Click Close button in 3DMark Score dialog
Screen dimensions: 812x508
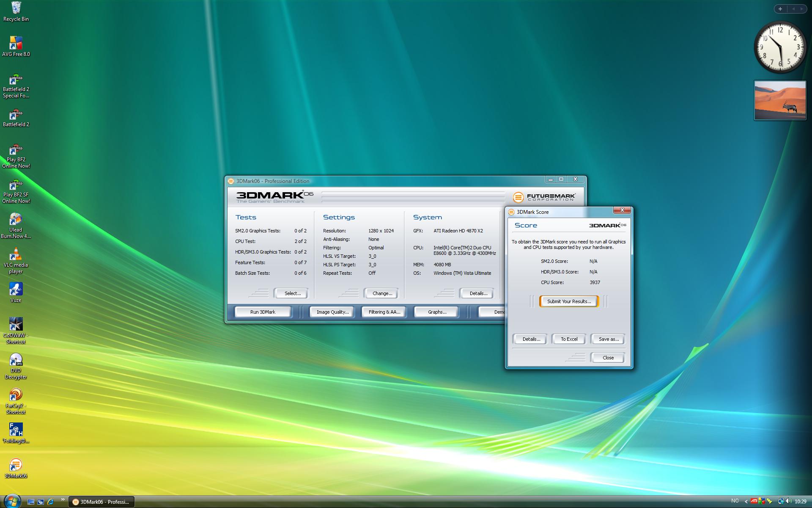point(608,358)
